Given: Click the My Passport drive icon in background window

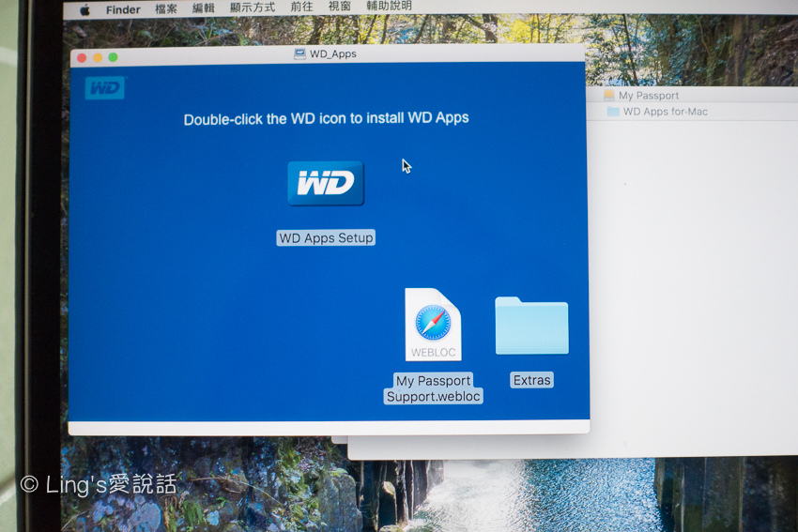Looking at the screenshot, I should 608,95.
